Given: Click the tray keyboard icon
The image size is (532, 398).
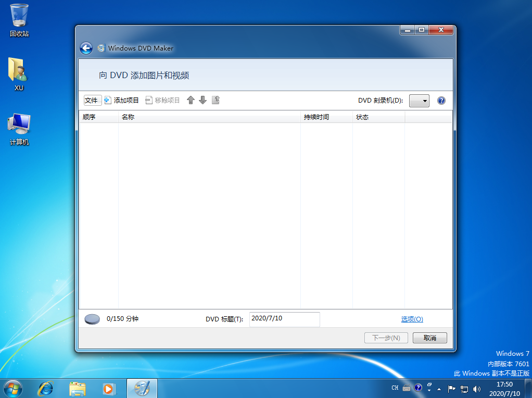Looking at the screenshot, I should [x=407, y=388].
